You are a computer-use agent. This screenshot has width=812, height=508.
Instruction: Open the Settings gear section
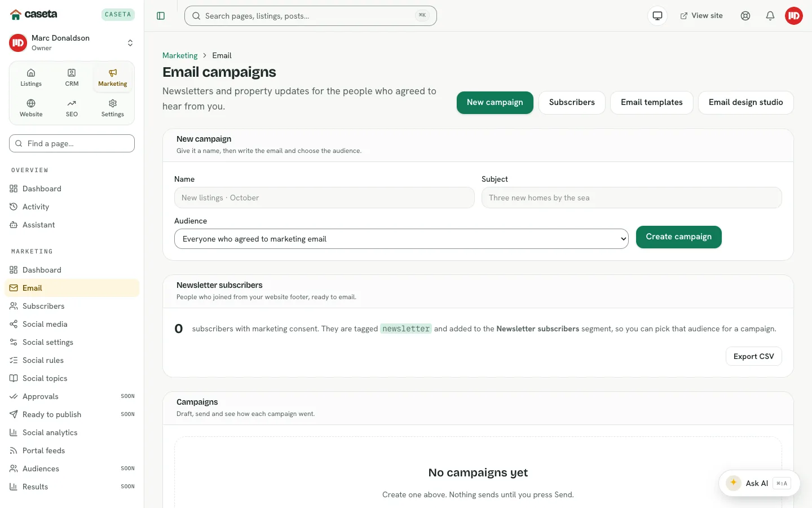pos(113,108)
